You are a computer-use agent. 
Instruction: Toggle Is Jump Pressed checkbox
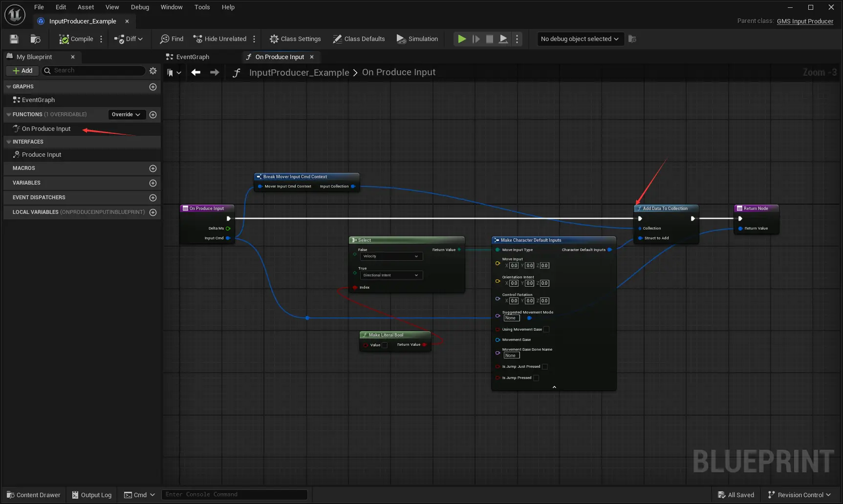pyautogui.click(x=536, y=378)
